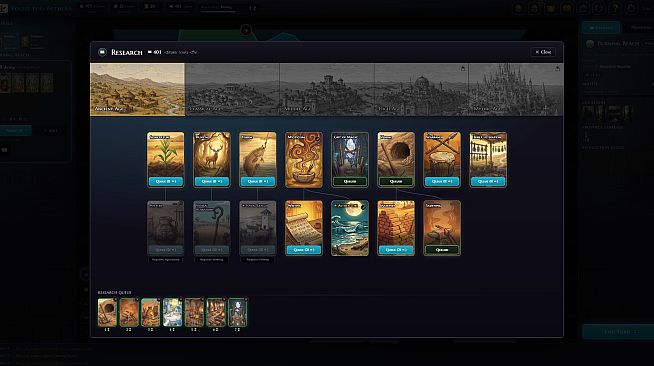Open the mine tunnel card artwork
The width and height of the screenshot is (654, 366).
point(396,155)
